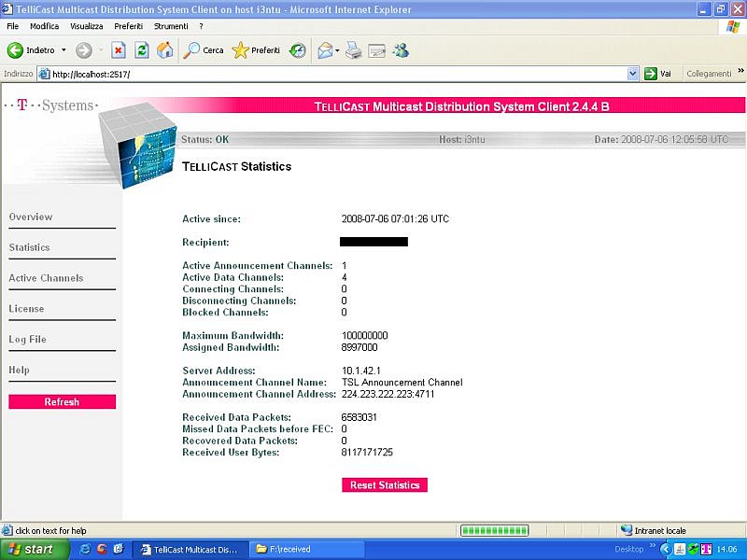Open the Statistics page link

click(29, 247)
